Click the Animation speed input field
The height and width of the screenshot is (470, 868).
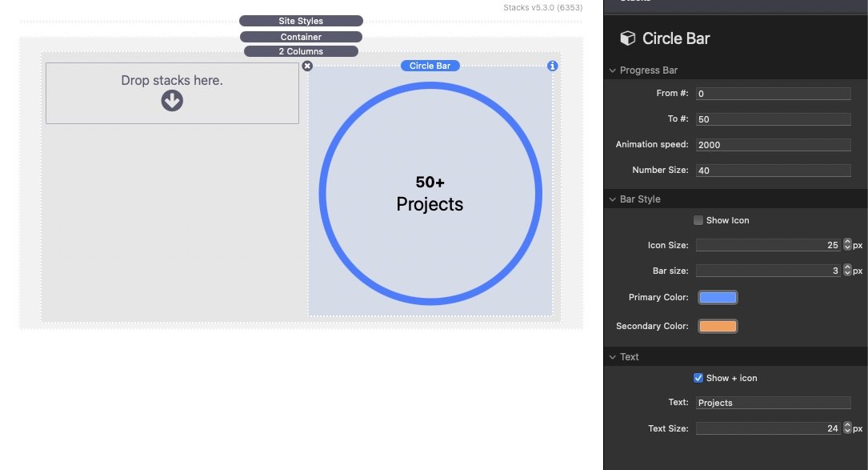click(x=773, y=145)
